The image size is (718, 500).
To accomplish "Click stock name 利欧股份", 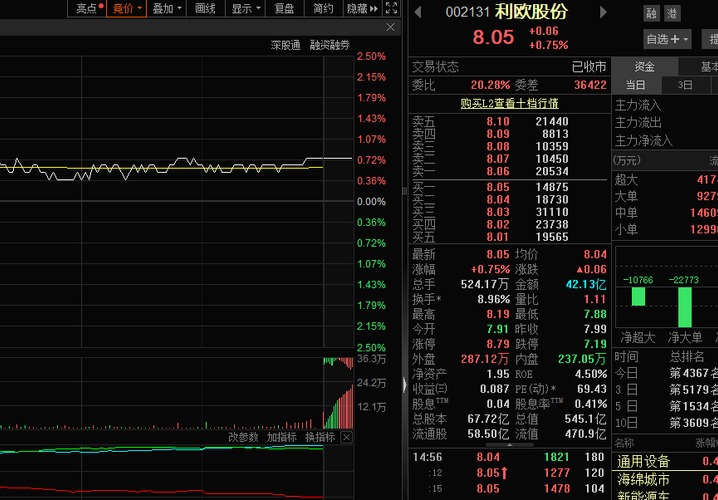I will click(x=532, y=12).
